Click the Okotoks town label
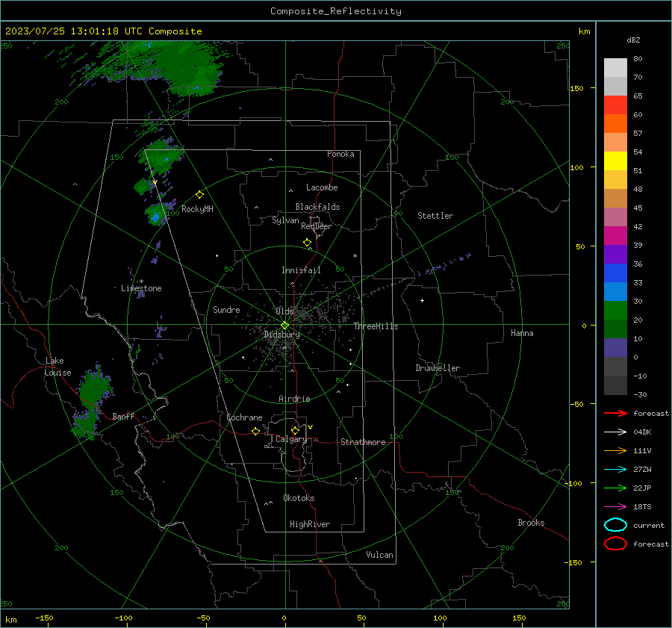Screen dimensions: 672x628 (x=299, y=498)
